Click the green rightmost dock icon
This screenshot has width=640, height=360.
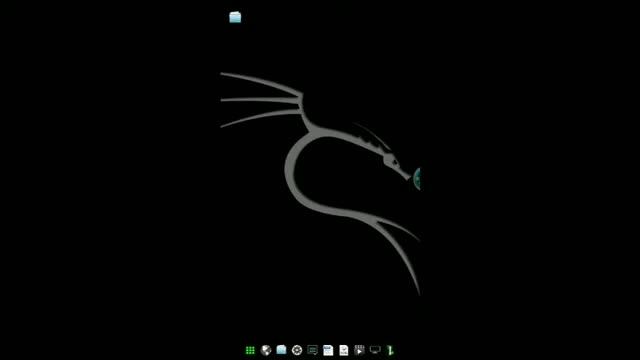(x=390, y=350)
